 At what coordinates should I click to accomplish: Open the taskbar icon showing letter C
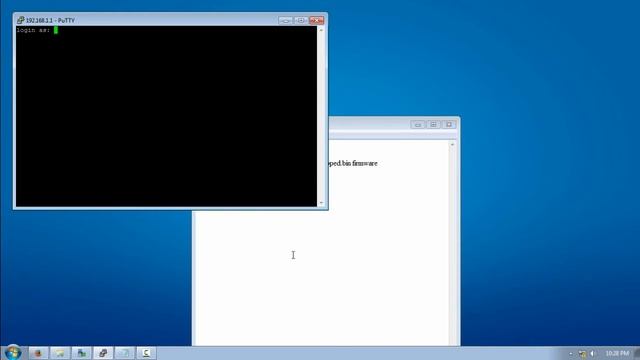(146, 353)
